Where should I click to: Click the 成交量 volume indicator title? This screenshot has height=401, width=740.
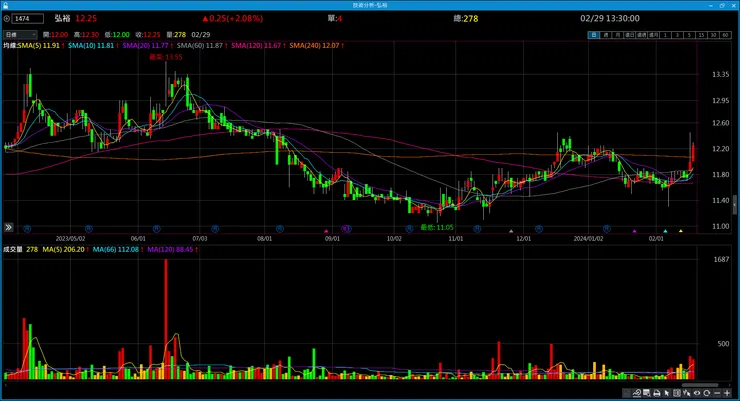click(13, 250)
